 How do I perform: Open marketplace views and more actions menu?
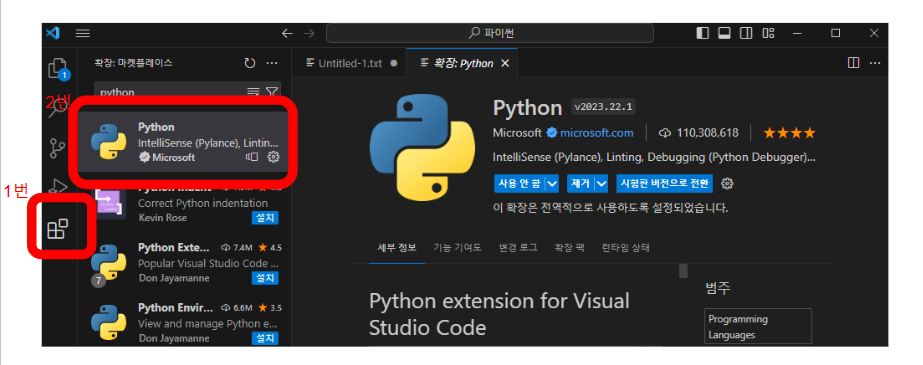pos(271,63)
